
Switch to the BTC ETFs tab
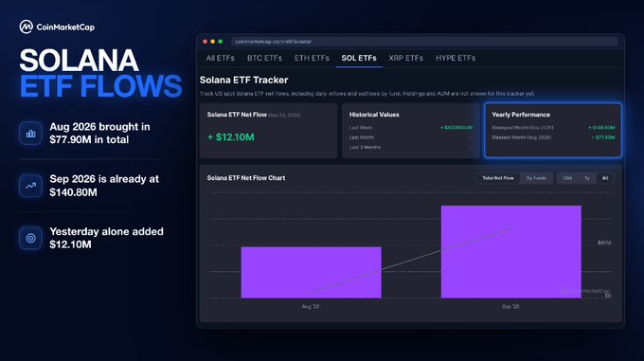pos(264,58)
